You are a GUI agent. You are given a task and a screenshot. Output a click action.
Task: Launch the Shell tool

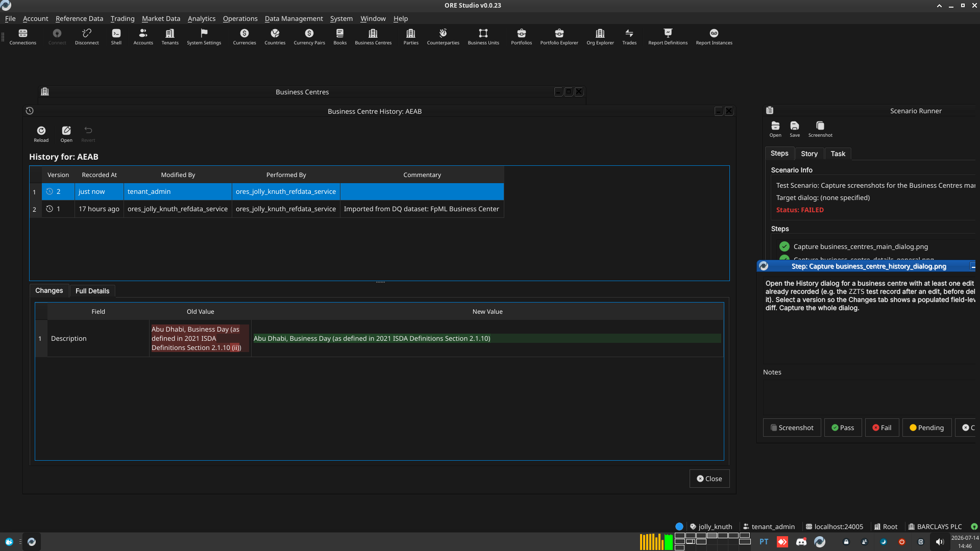[116, 37]
